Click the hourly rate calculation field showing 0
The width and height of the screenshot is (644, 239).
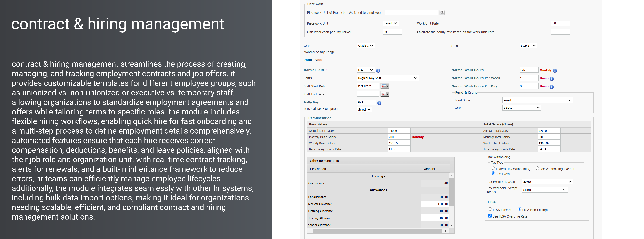click(x=561, y=32)
